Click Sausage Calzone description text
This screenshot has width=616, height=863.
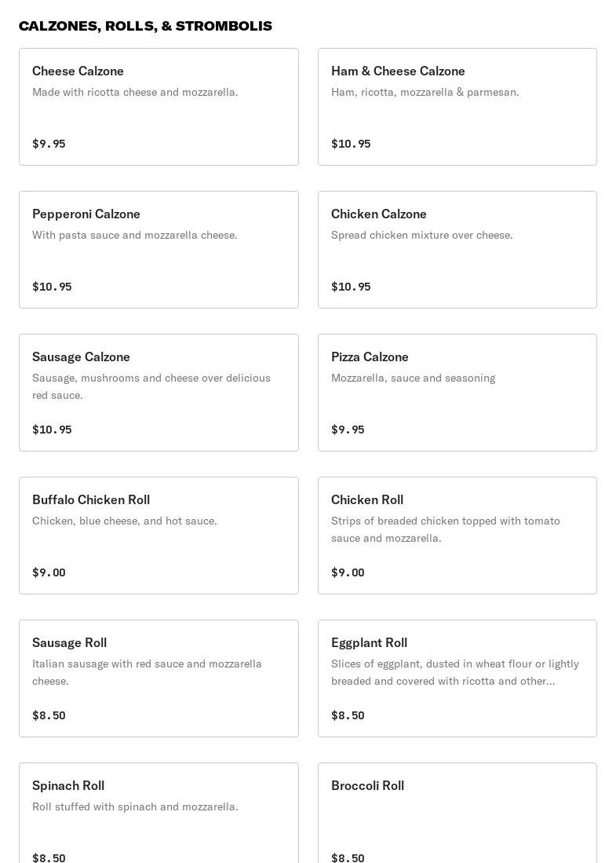click(x=151, y=386)
